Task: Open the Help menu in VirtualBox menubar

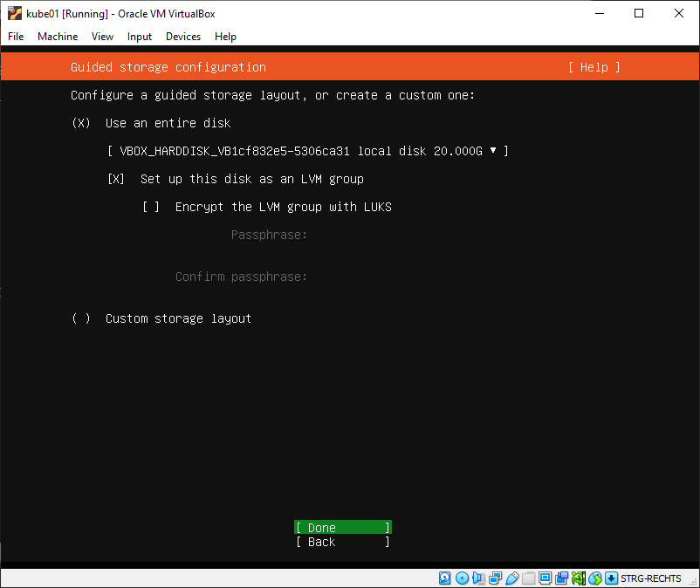Action: (x=225, y=37)
